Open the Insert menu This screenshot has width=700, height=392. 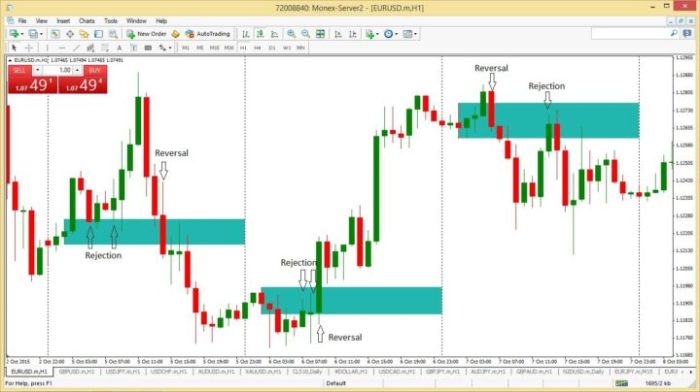click(x=63, y=21)
